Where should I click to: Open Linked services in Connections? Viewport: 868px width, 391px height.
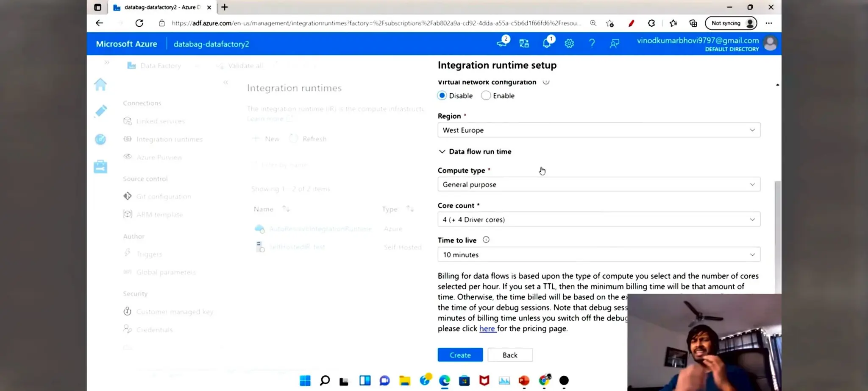[x=161, y=121]
